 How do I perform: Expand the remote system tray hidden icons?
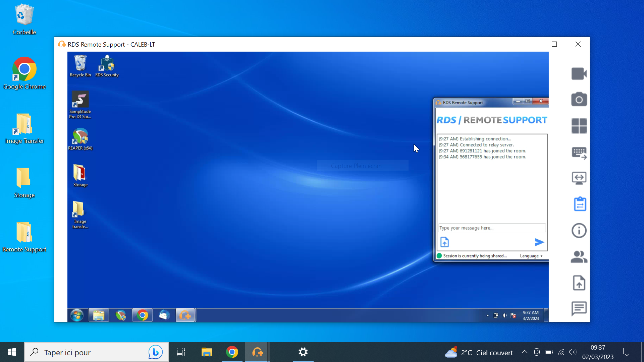click(487, 315)
